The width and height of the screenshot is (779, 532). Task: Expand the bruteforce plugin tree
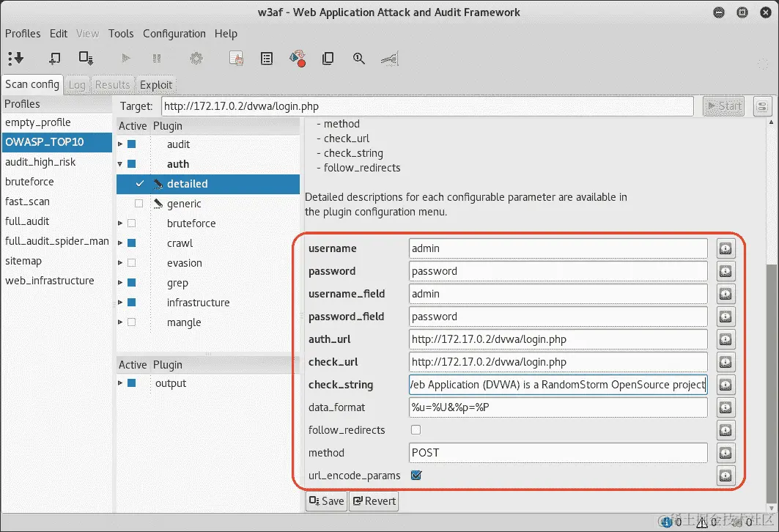120,223
